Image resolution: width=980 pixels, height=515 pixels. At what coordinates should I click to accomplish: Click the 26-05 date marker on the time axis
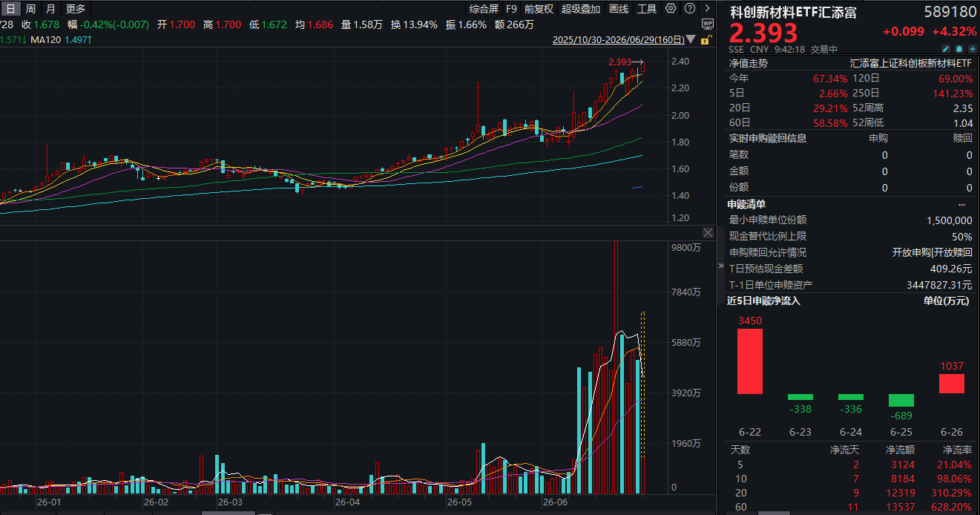click(x=459, y=503)
